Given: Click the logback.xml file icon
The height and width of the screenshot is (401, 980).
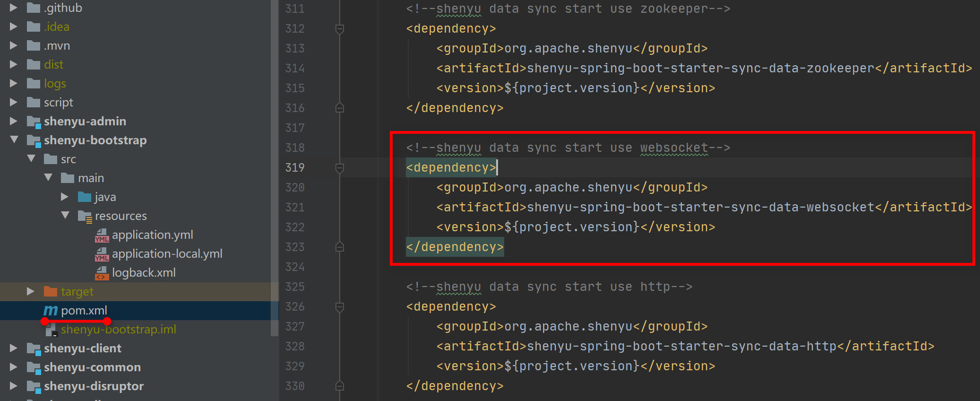Looking at the screenshot, I should point(102,273).
